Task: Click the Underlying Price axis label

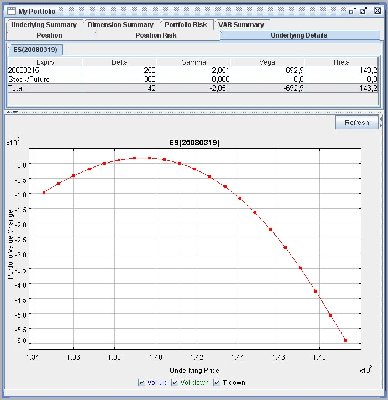Action: 194,371
